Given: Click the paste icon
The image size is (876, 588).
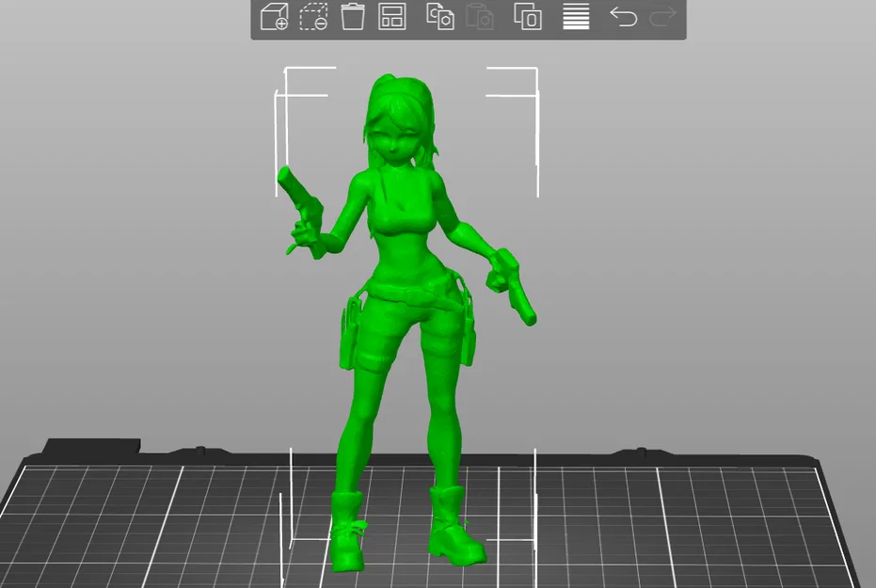Looking at the screenshot, I should click(480, 17).
